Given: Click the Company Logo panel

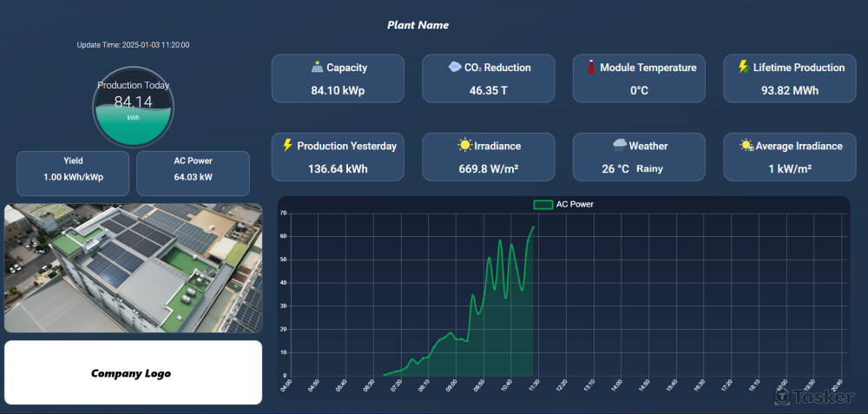Looking at the screenshot, I should click(133, 373).
